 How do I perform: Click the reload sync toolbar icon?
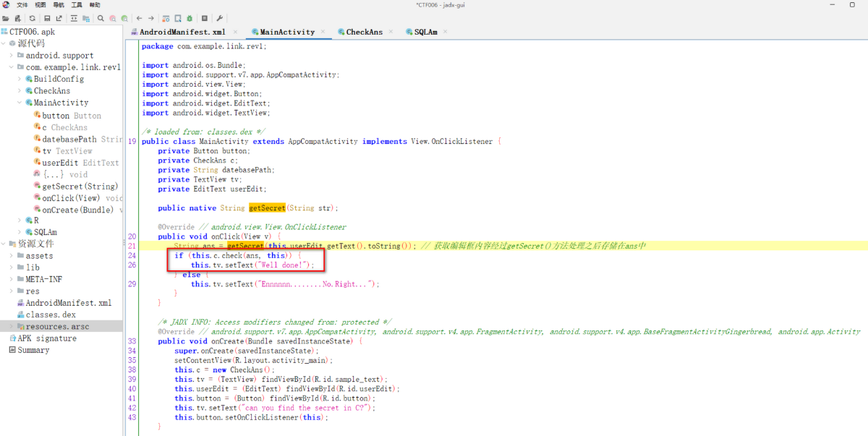(x=32, y=18)
